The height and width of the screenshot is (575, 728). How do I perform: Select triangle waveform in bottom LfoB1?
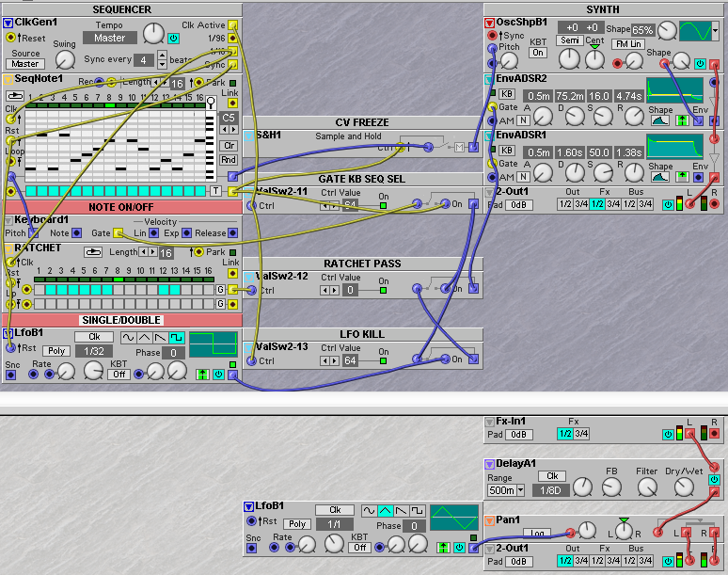coord(385,510)
